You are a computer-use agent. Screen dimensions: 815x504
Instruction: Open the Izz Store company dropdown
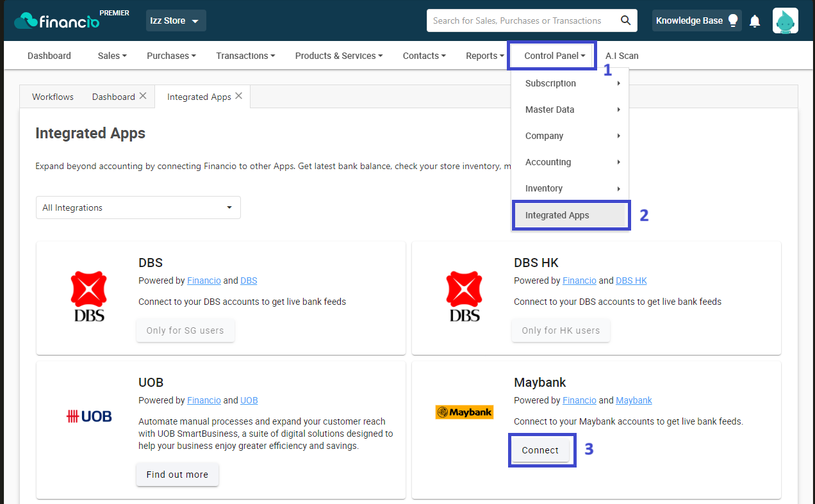pos(176,20)
